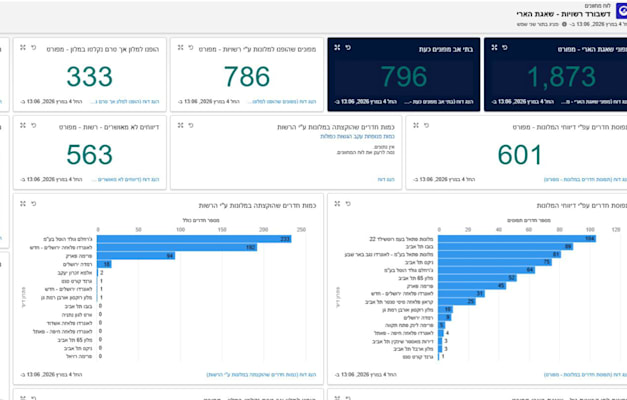The height and width of the screenshot is (400, 627).
Task: Click the small icon beside expand on the empty card
Action: [191, 126]
